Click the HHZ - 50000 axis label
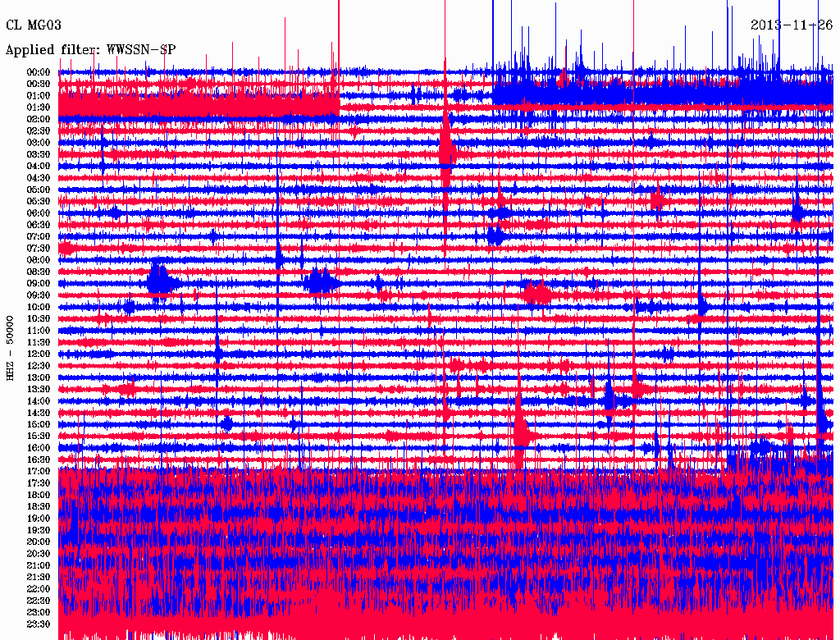Screen dimensions: 840x640 pyautogui.click(x=10, y=348)
